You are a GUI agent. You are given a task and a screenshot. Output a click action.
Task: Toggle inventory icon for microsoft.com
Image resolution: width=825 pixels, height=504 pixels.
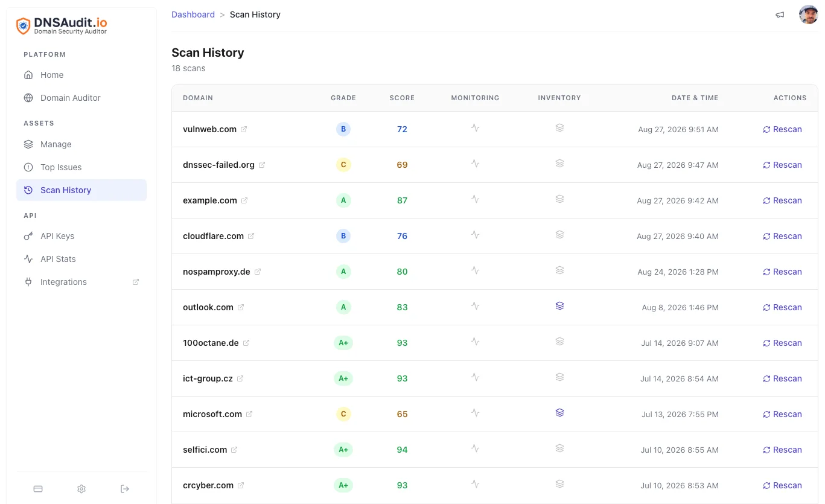[559, 413]
